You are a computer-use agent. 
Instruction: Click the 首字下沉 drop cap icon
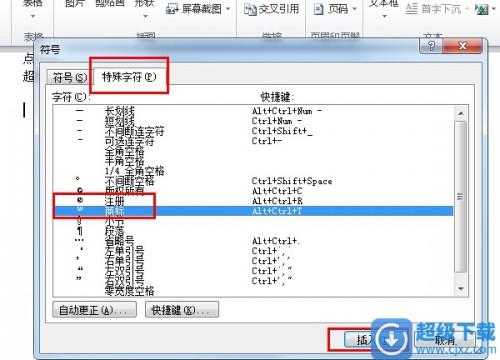point(412,9)
